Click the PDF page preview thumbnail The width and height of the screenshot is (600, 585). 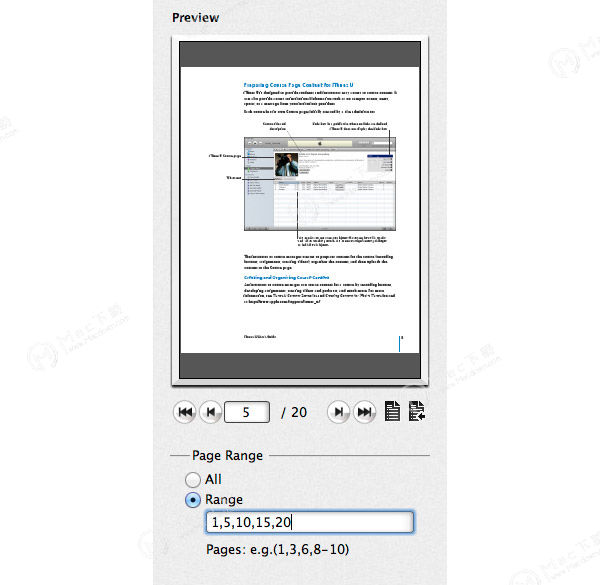(x=300, y=210)
